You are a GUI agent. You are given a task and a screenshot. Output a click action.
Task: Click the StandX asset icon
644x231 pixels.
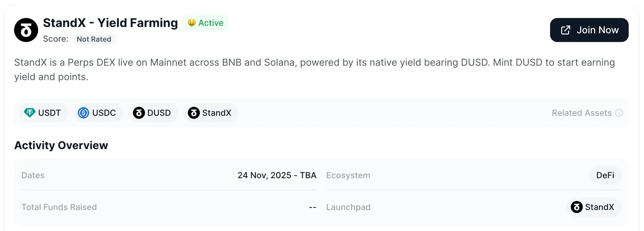pyautogui.click(x=194, y=113)
